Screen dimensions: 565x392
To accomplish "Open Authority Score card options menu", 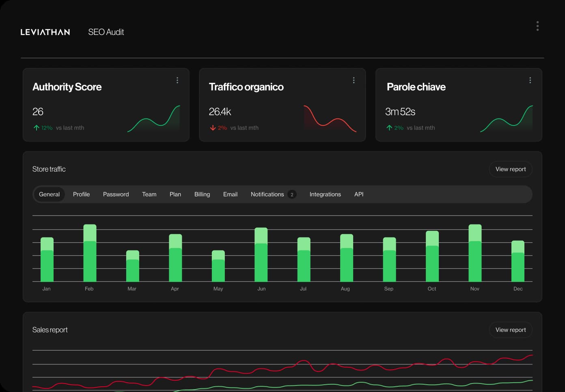I will 177,80.
